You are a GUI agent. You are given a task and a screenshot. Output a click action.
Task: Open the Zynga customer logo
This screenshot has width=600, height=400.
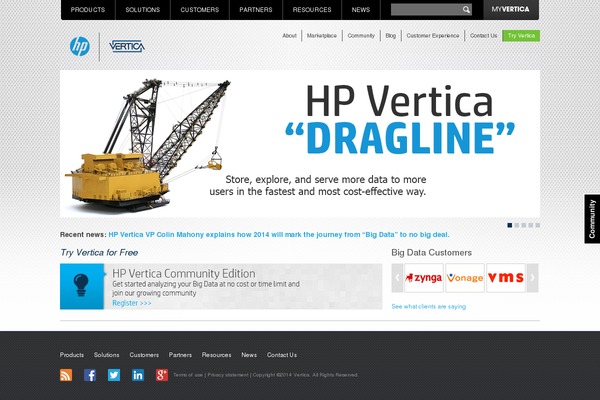point(424,278)
